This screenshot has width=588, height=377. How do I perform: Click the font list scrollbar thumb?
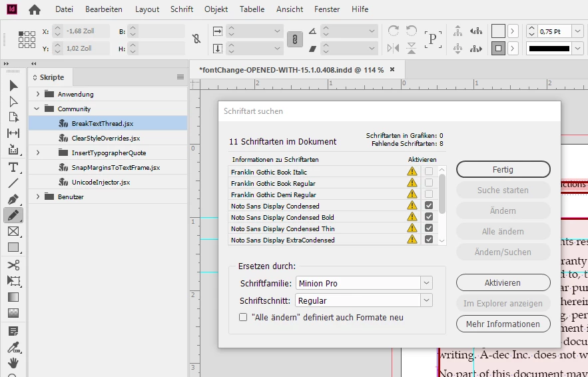(442, 194)
